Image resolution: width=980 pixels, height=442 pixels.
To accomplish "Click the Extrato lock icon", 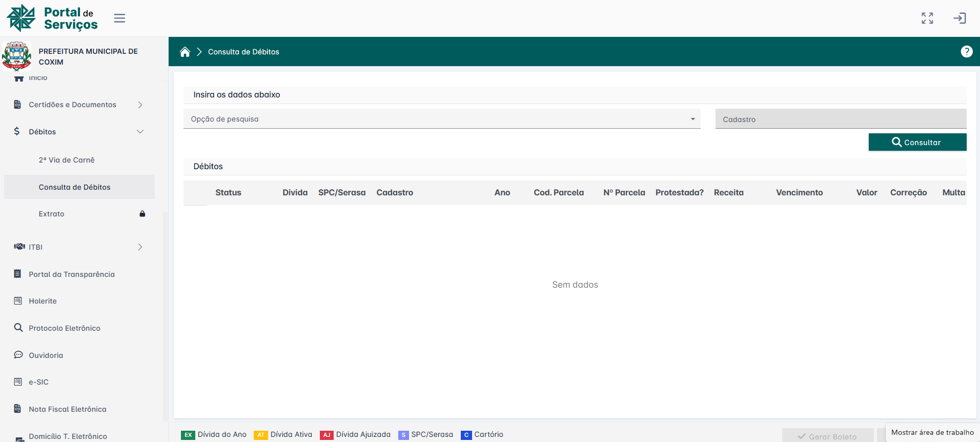I will pyautogui.click(x=142, y=214).
